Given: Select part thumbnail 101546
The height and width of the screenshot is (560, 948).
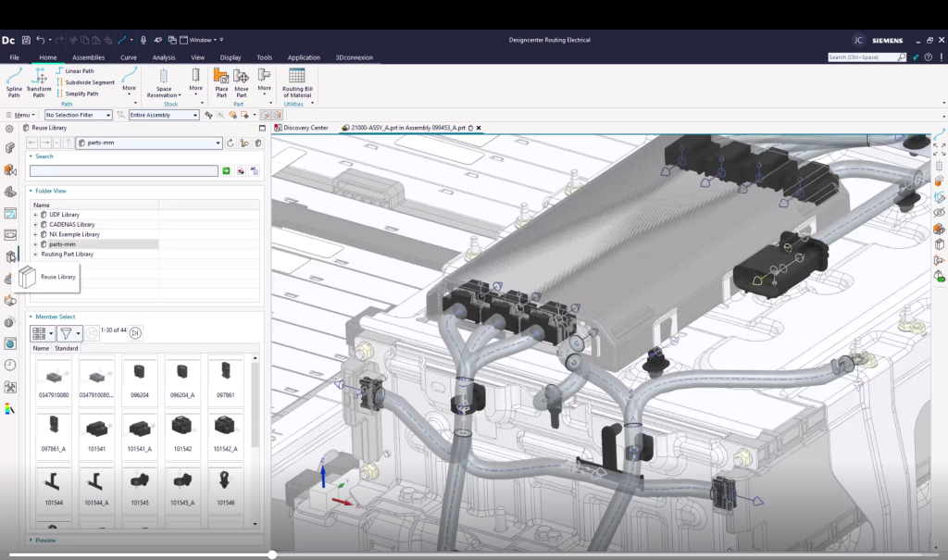Looking at the screenshot, I should 225,487.
